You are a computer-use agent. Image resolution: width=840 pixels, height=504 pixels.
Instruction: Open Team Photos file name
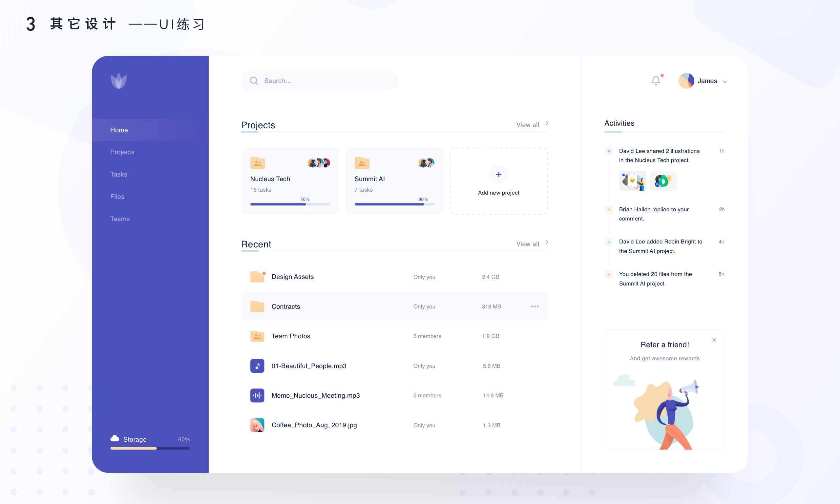tap(291, 336)
